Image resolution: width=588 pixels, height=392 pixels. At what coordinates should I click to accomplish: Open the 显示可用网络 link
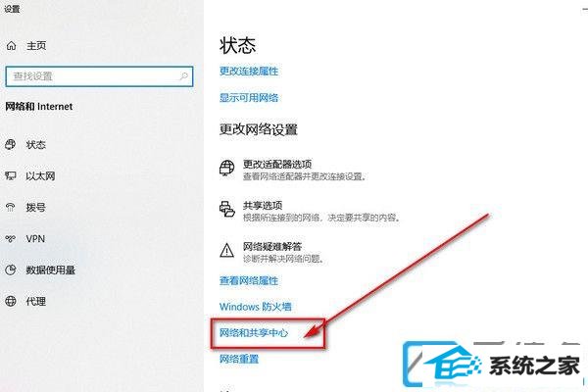[249, 98]
